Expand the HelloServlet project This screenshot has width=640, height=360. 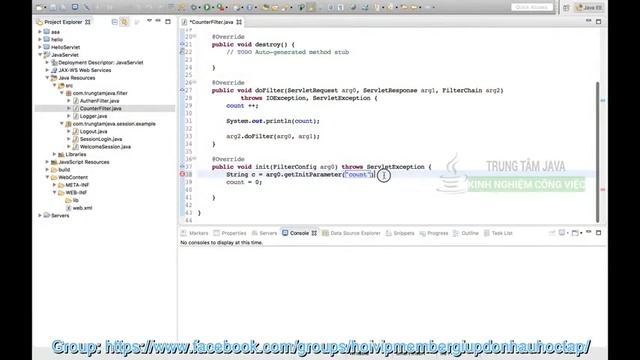coord(40,47)
